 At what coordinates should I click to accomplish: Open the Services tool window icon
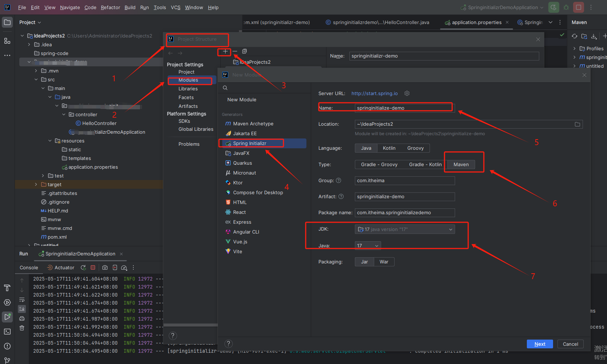point(7,302)
